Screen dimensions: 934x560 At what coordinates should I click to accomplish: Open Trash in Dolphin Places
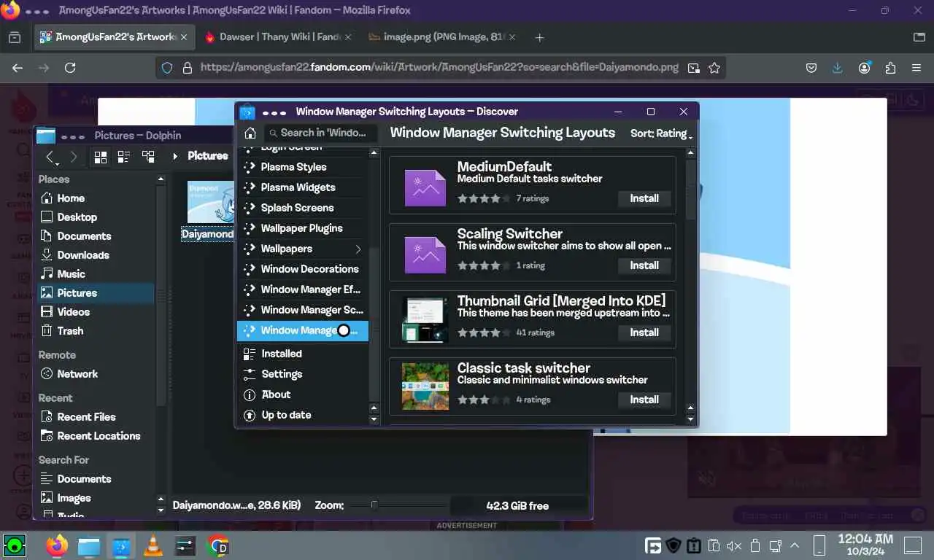point(96,331)
